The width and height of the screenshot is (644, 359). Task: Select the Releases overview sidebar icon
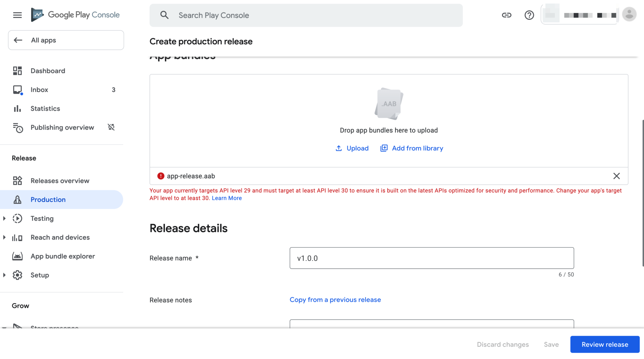[x=18, y=180]
